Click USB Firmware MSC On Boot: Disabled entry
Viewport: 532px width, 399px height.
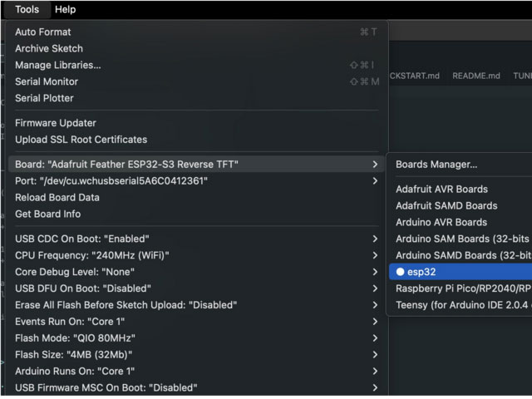(x=196, y=388)
